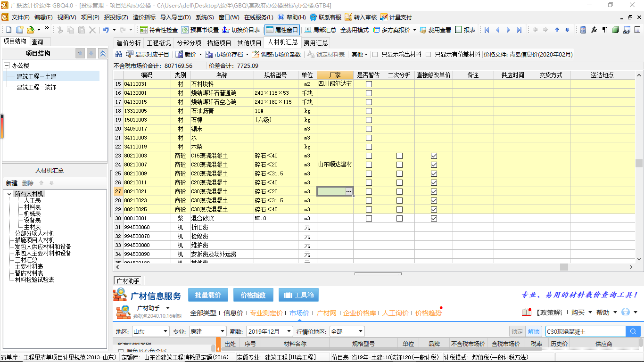Click the undo arrow icon
Image resolution: width=644 pixels, height=362 pixels.
[x=106, y=30]
